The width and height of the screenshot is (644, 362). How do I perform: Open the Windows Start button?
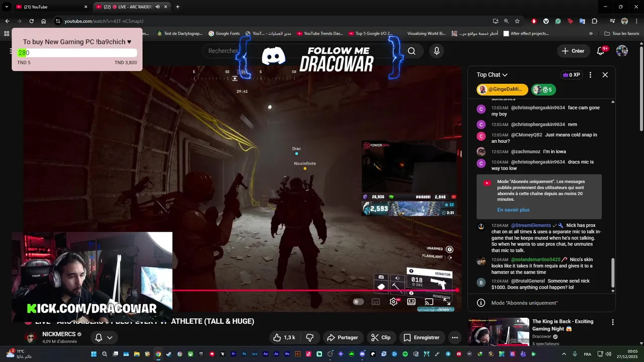coord(94,354)
